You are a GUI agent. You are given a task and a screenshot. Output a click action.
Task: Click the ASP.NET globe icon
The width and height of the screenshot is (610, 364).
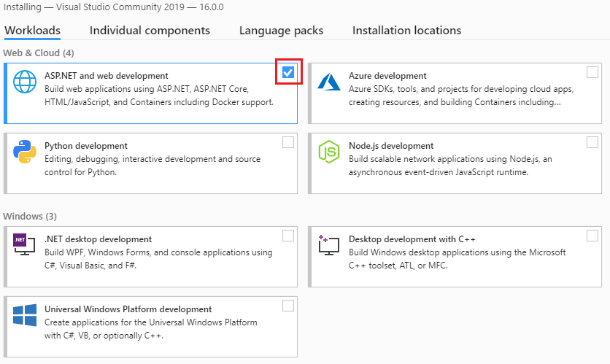pos(25,82)
